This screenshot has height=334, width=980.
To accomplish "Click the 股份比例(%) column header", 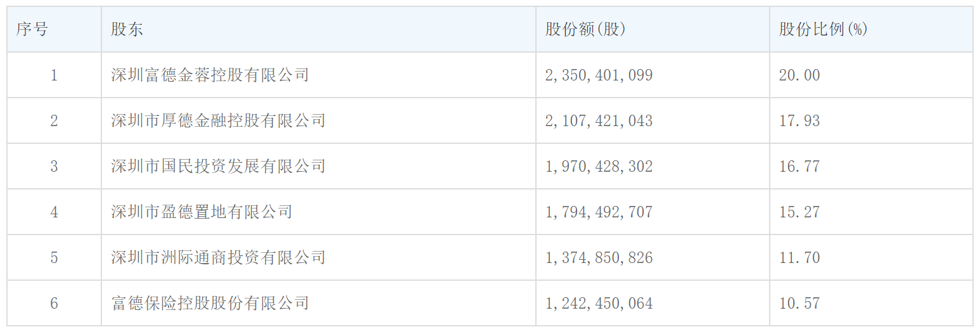I will (x=823, y=29).
